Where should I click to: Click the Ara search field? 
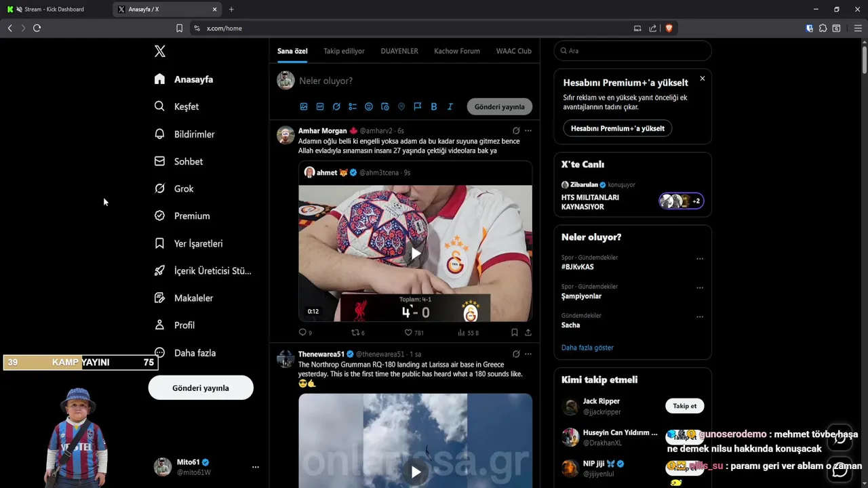coord(633,51)
